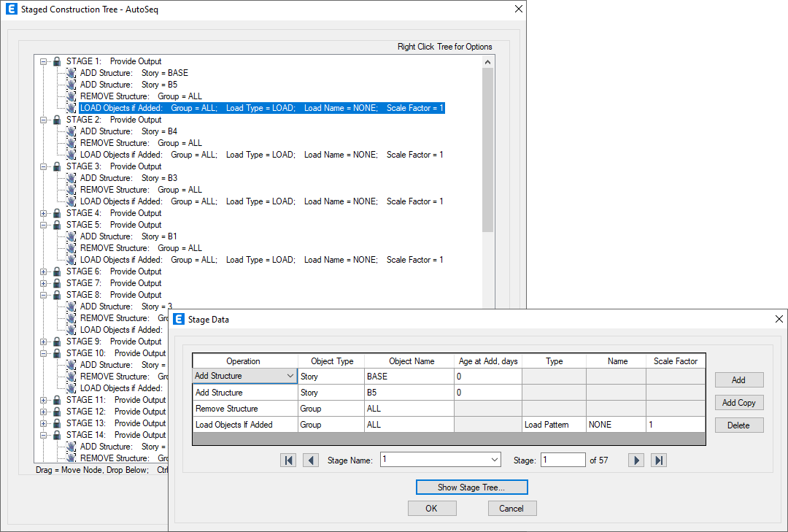Click the hand icon for ADD Structure Story = BASE
This screenshot has height=532, width=788.
tap(71, 73)
